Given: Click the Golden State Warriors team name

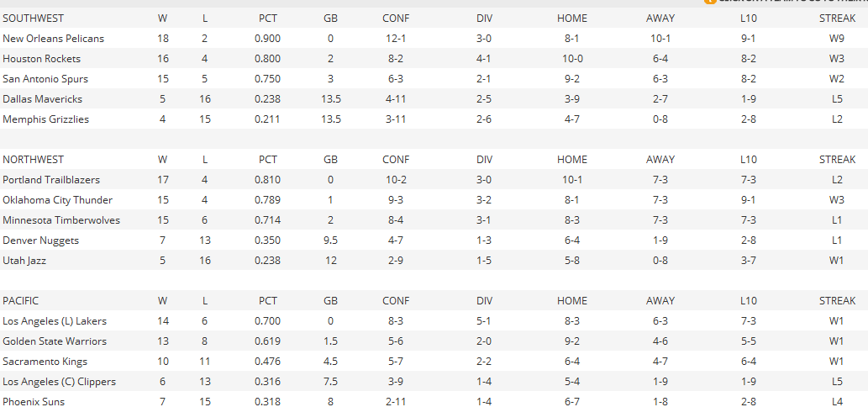Looking at the screenshot, I should [x=55, y=341].
